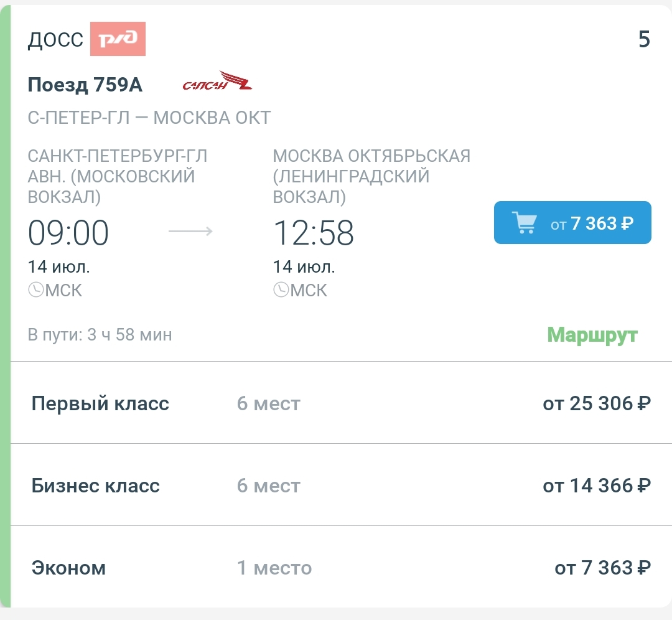Click the arrow between departure and arrival
Viewport: 672px width, 620px height.
pyautogui.click(x=190, y=232)
